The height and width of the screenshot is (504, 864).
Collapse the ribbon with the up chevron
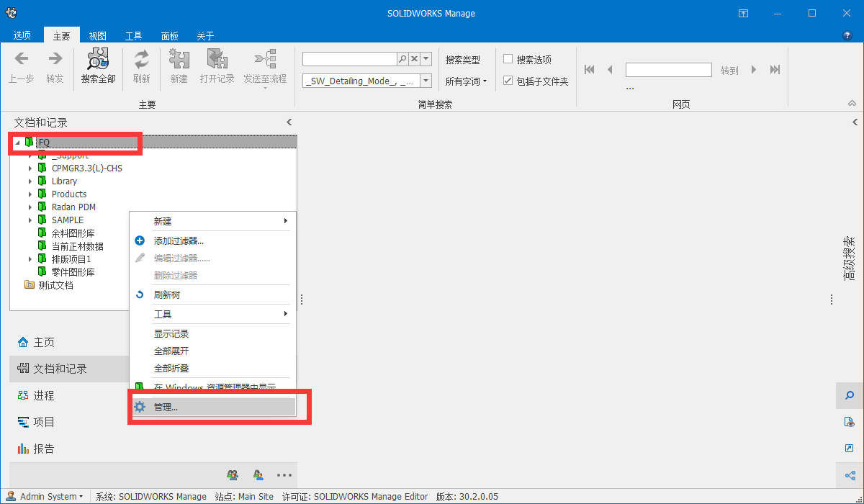pos(852,104)
